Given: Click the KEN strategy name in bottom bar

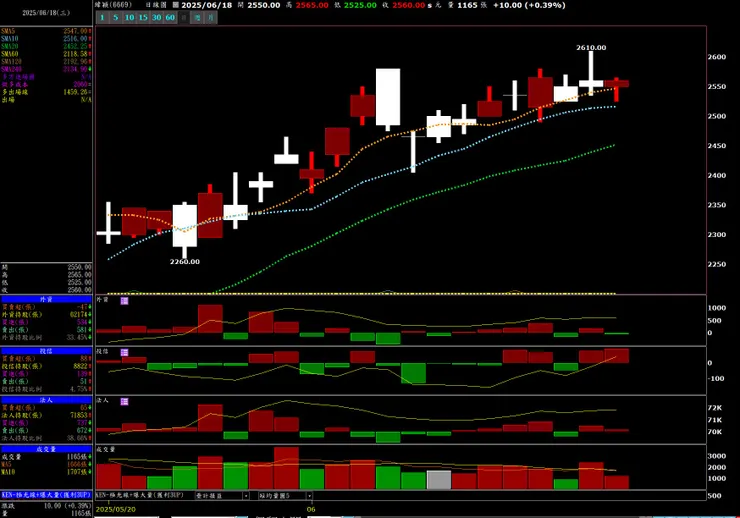Looking at the screenshot, I should point(140,495).
